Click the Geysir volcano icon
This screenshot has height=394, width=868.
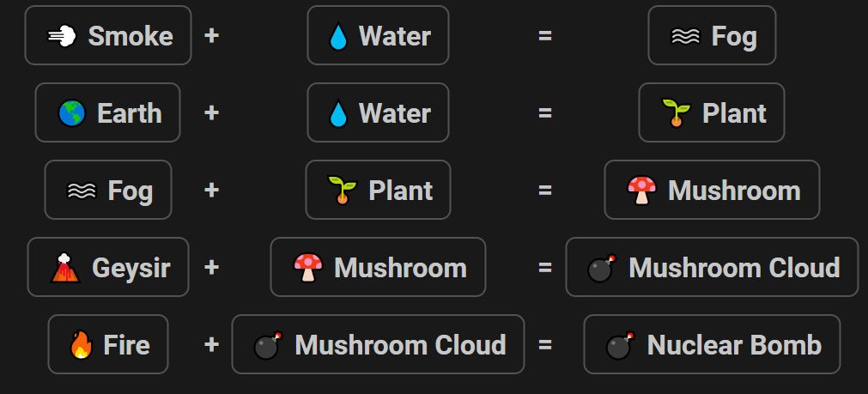[65, 268]
